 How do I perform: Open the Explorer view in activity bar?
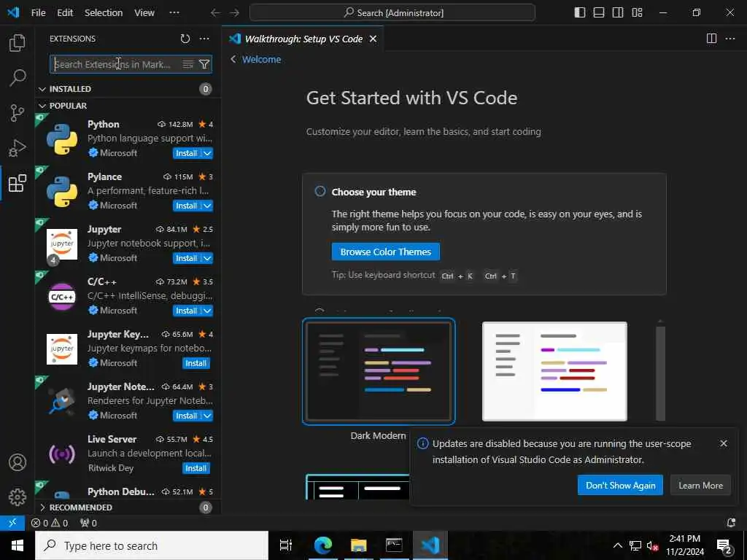point(18,43)
